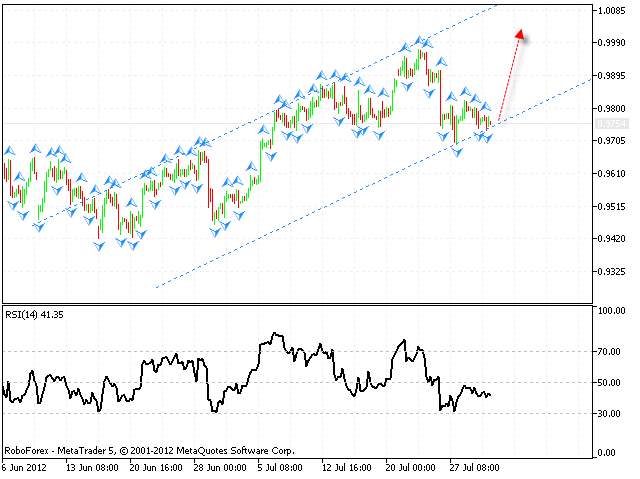Click the RSI 0.00 scale label
Image resolution: width=640 pixels, height=479 pixels.
coord(607,453)
